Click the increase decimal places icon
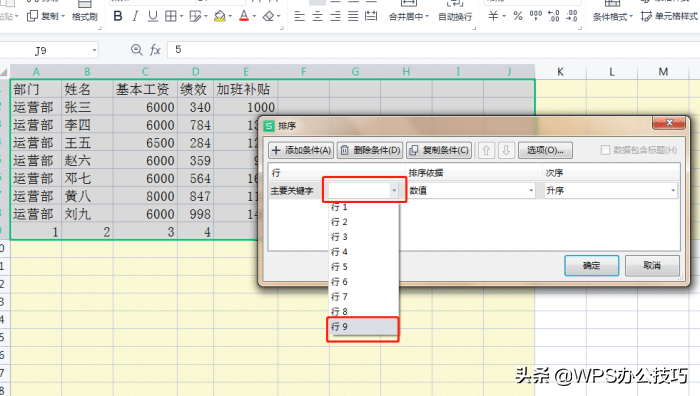Viewport: 700px width, 396px height. pos(554,17)
